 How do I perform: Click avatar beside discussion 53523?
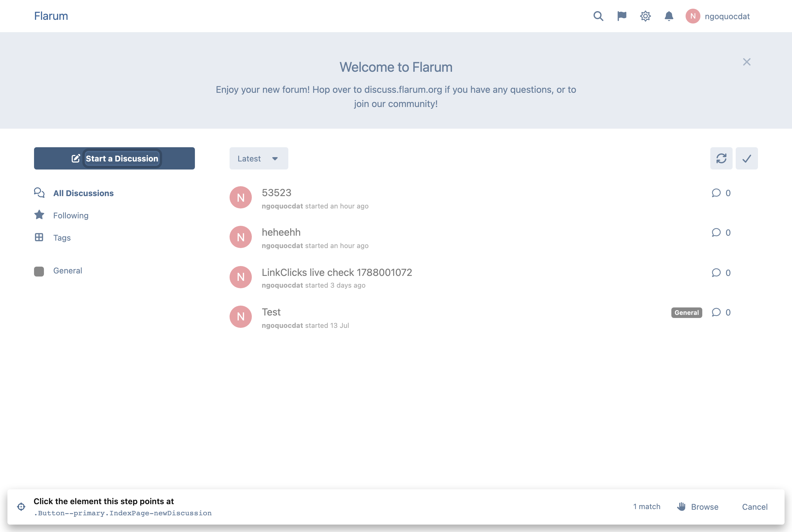[x=241, y=197]
